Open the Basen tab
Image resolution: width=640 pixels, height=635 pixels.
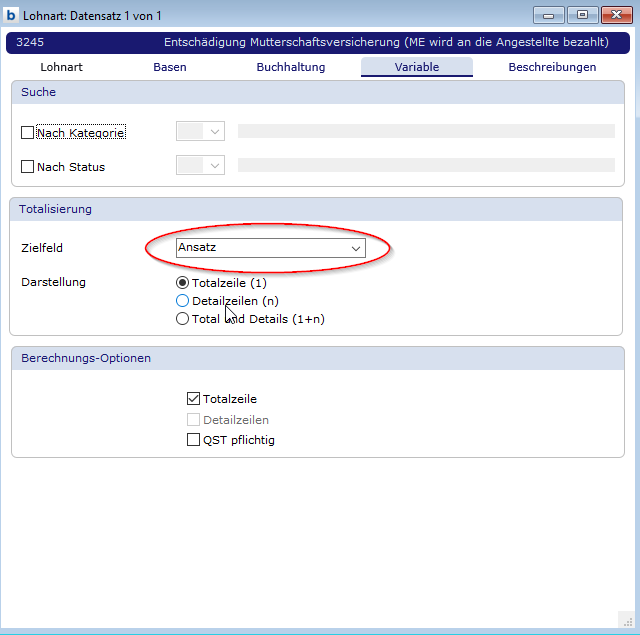coord(170,67)
